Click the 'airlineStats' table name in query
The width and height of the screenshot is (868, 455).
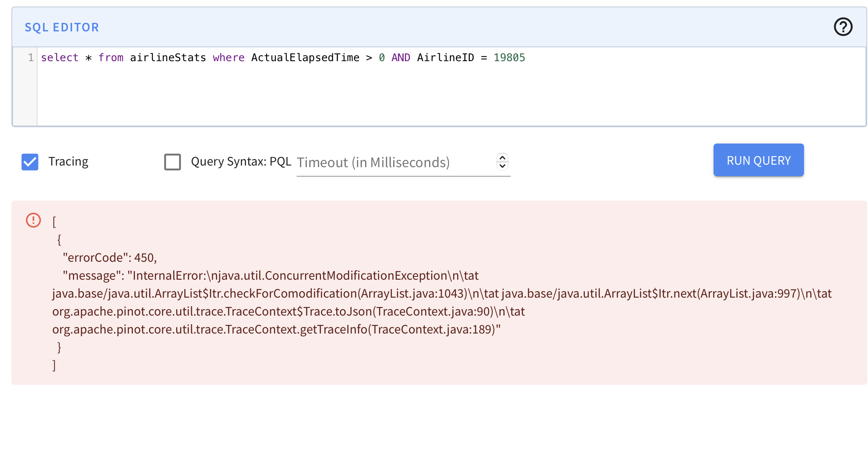coord(168,57)
